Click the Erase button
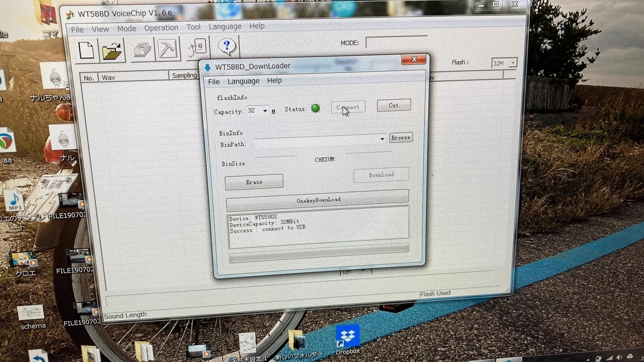This screenshot has width=644, height=362. coord(254,182)
